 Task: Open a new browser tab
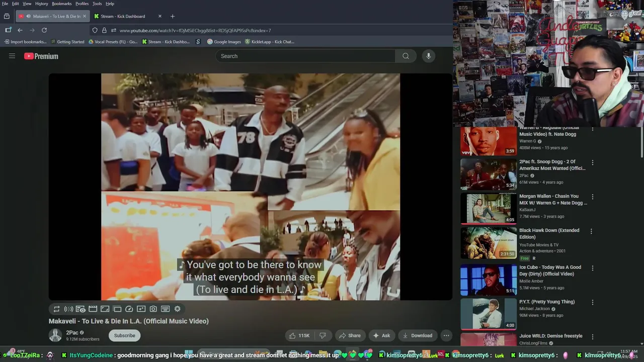(173, 16)
